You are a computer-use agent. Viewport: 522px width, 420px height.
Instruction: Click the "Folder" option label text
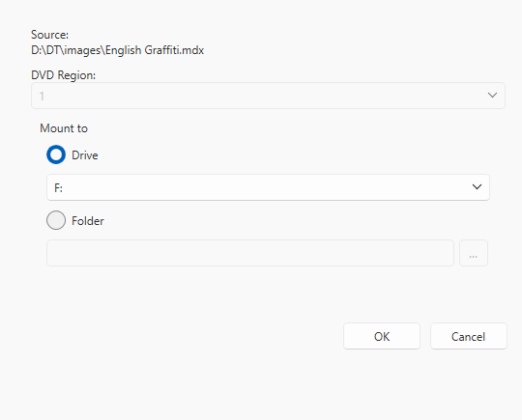coord(88,221)
